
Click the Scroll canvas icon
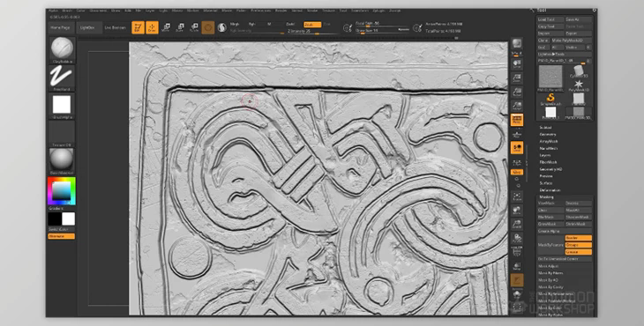(x=517, y=64)
